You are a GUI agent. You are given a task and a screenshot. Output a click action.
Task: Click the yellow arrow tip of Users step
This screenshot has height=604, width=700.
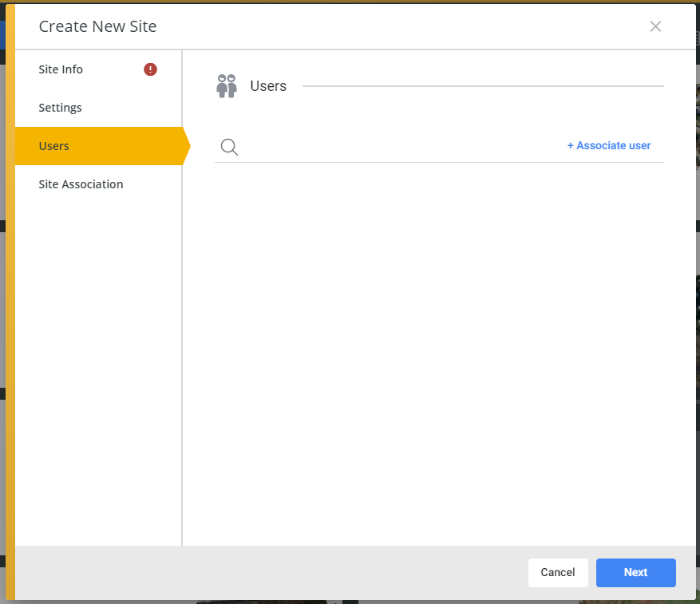pos(186,146)
